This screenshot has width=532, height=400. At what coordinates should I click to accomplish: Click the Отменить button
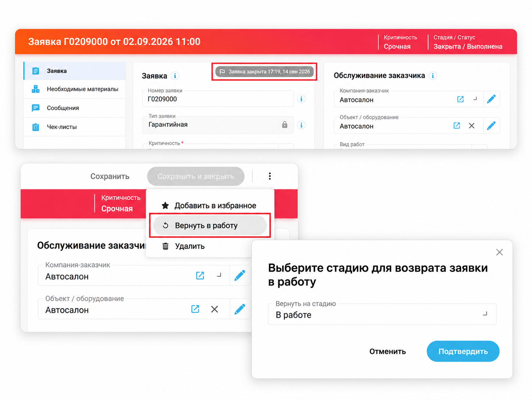[x=388, y=351]
